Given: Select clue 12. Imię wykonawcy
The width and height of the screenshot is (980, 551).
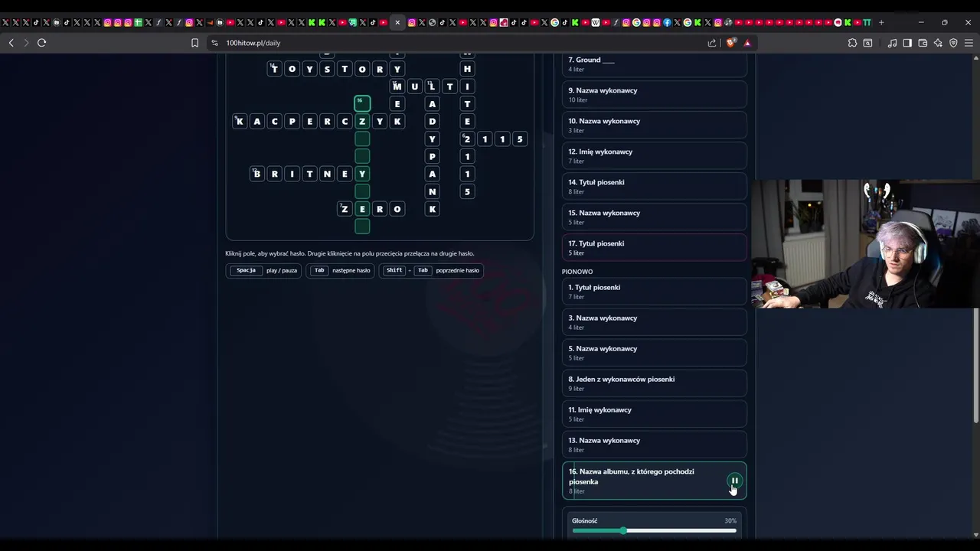Looking at the screenshot, I should pos(655,155).
